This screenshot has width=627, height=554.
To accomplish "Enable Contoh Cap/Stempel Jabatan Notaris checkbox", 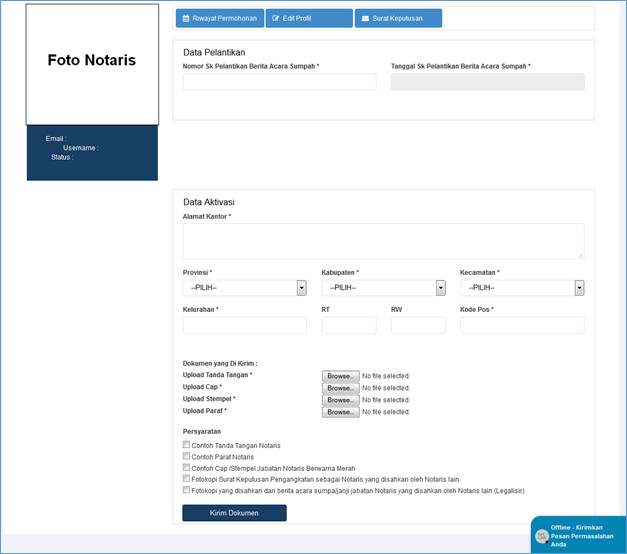I will pyautogui.click(x=186, y=467).
